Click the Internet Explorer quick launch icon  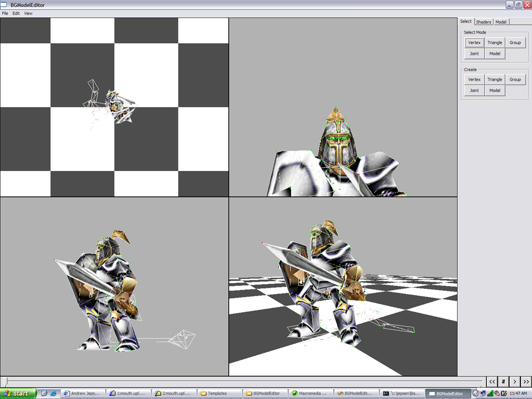point(53,393)
